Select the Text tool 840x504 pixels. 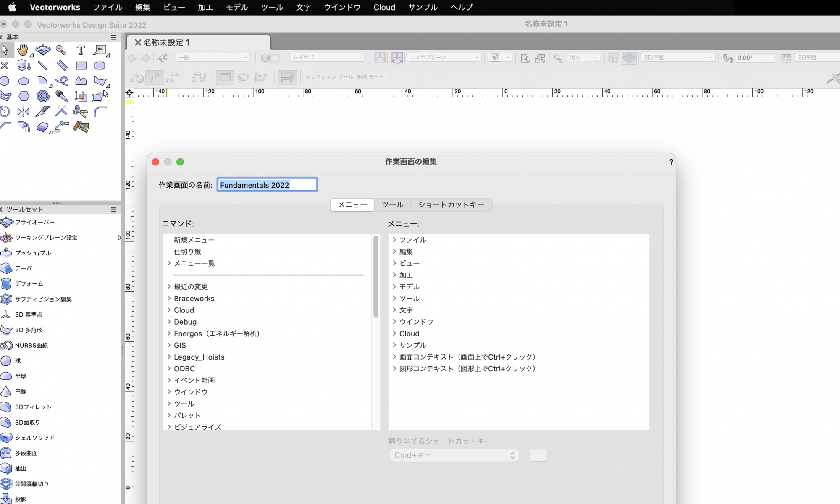point(81,50)
